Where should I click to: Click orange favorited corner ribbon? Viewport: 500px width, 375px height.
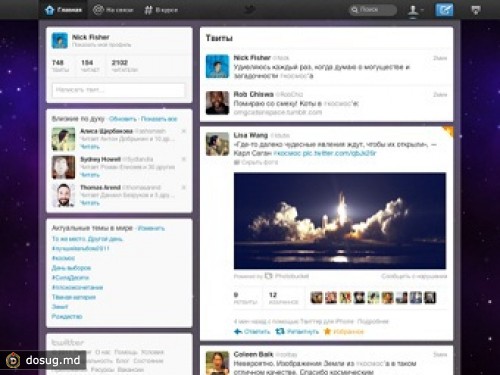point(448,131)
